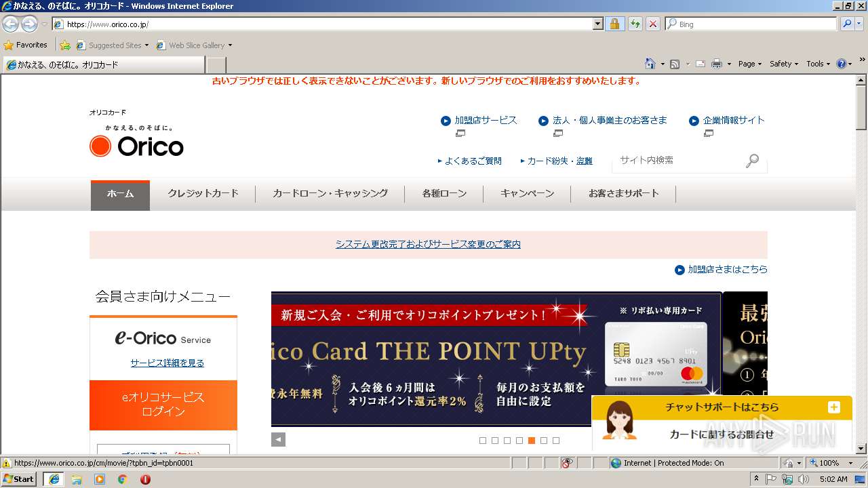Click the security lock icon in address bar
Viewport: 868px width, 488px height.
pyautogui.click(x=614, y=24)
